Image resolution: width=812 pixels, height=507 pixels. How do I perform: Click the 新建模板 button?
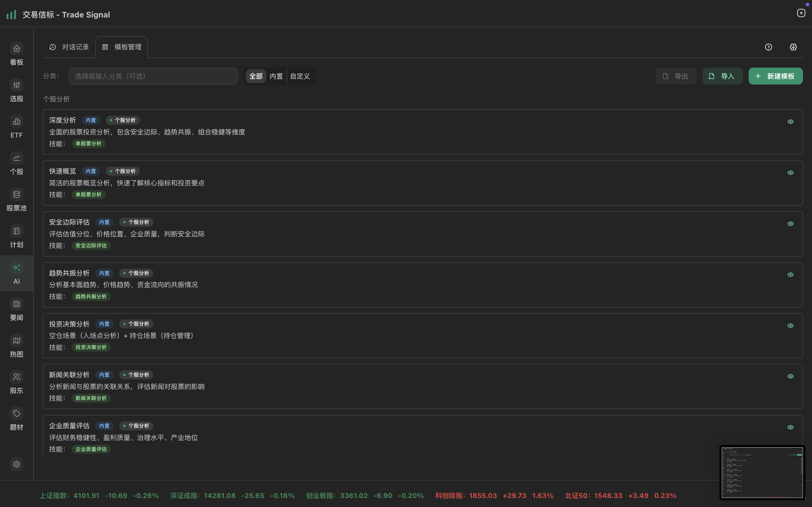point(775,76)
